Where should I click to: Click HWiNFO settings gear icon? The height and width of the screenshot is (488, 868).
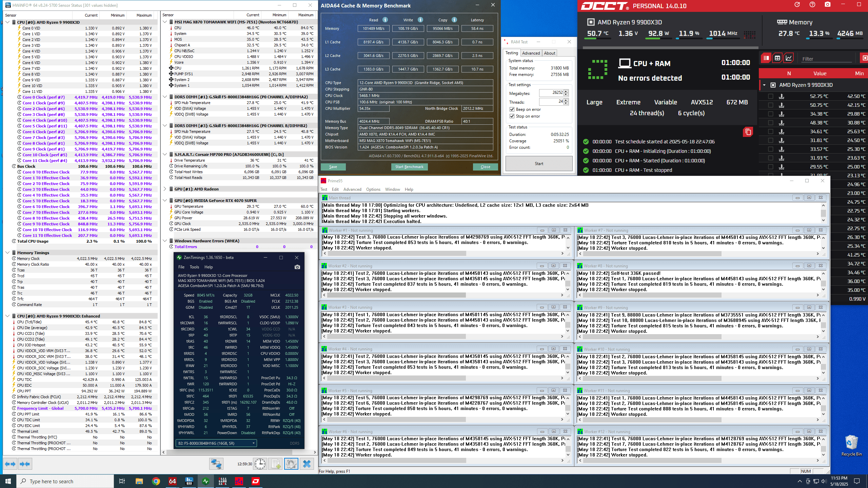pos(291,464)
